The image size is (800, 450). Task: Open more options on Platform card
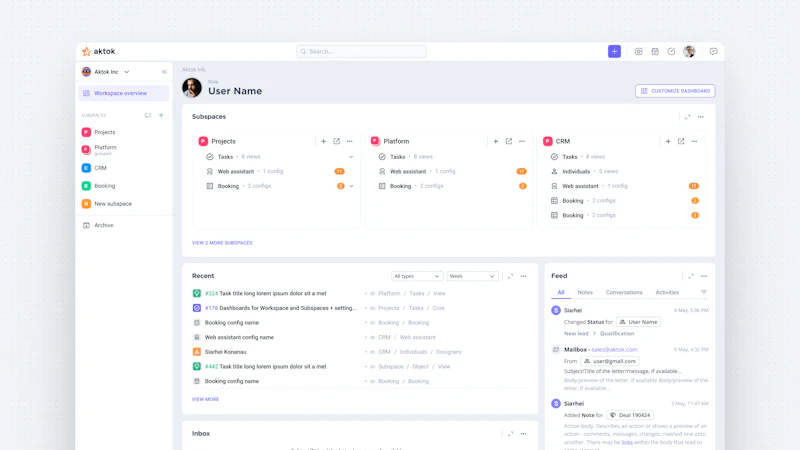[522, 141]
